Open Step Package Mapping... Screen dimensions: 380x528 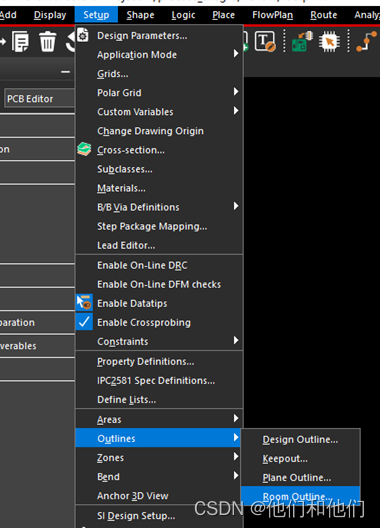pos(159,226)
